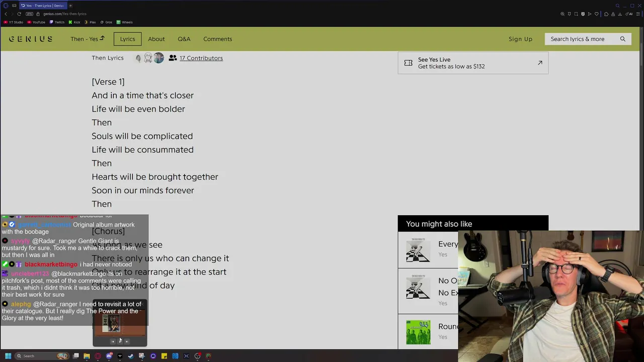Focus the Search lyrics & more field
Screen dimensions: 644x362
(x=588, y=39)
